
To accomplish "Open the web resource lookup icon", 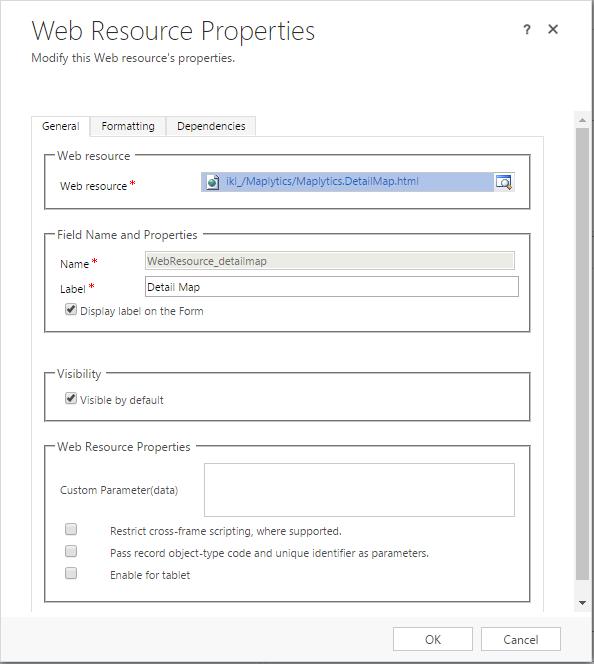I will click(504, 182).
